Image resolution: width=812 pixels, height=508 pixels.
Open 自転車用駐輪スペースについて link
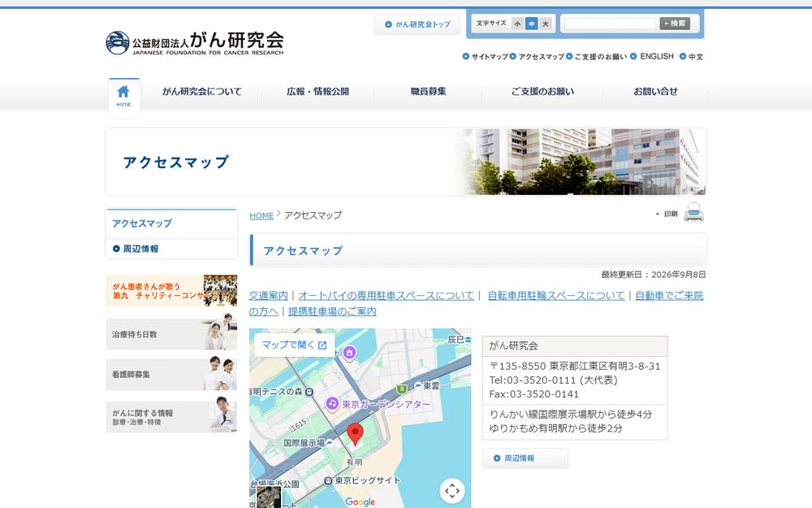pos(556,296)
